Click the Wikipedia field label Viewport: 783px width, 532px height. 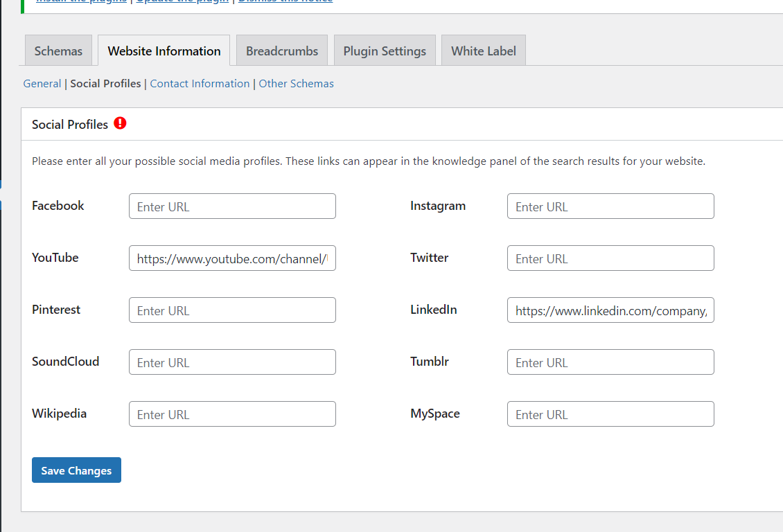pyautogui.click(x=60, y=414)
